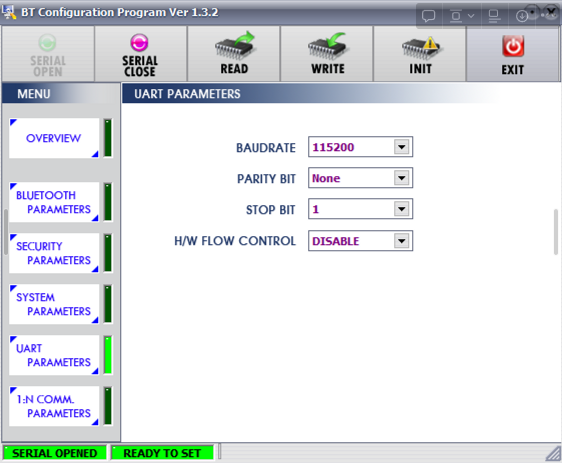This screenshot has height=463, width=562.
Task: Click the INIT warning chip button
Action: (420, 54)
